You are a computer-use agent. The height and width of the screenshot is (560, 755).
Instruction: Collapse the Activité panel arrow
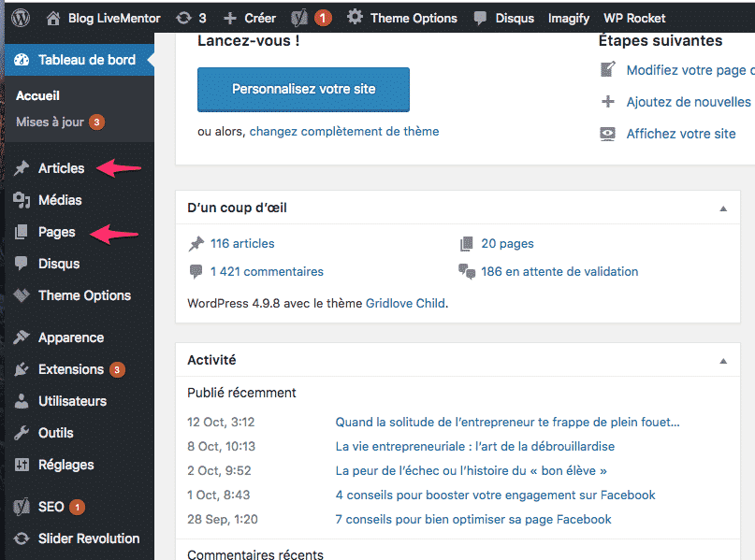[722, 360]
